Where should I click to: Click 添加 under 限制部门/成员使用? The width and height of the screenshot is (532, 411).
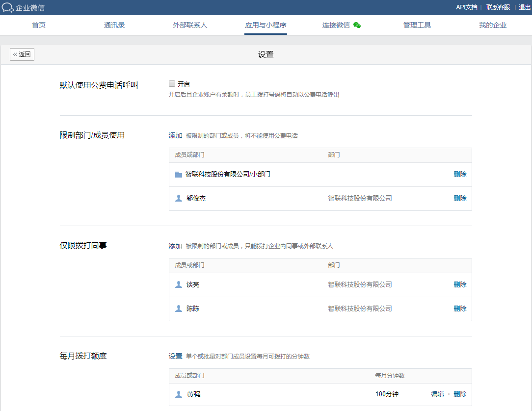tap(175, 135)
